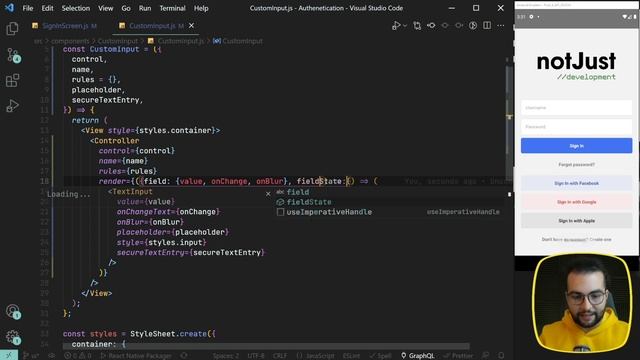Click the feedback icon in status bar
Image resolution: width=640 pixels, height=360 pixels.
486,356
